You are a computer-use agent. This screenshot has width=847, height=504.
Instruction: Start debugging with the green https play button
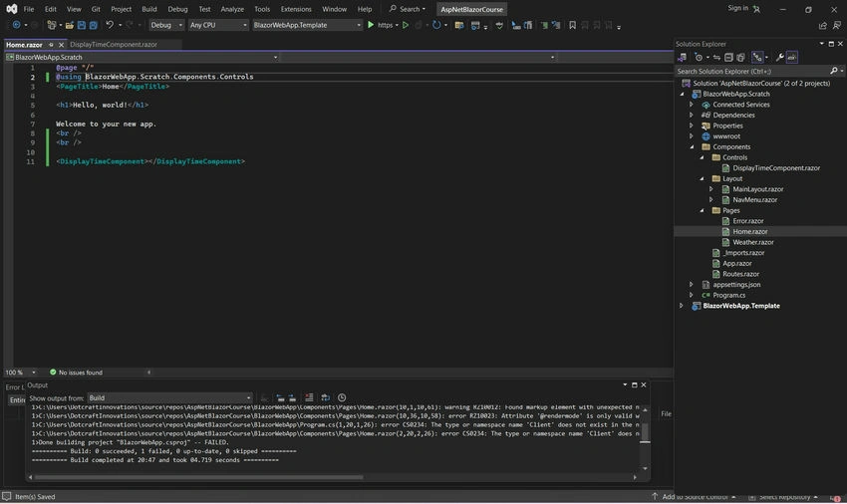click(370, 25)
